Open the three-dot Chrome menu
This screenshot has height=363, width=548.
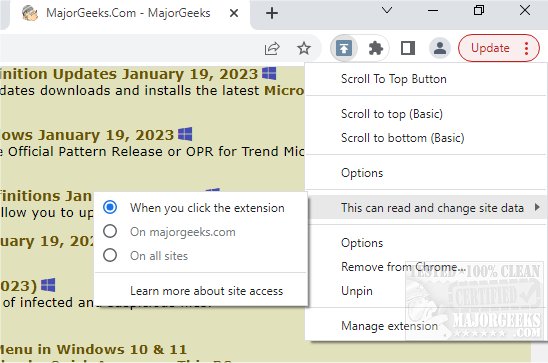pos(526,48)
